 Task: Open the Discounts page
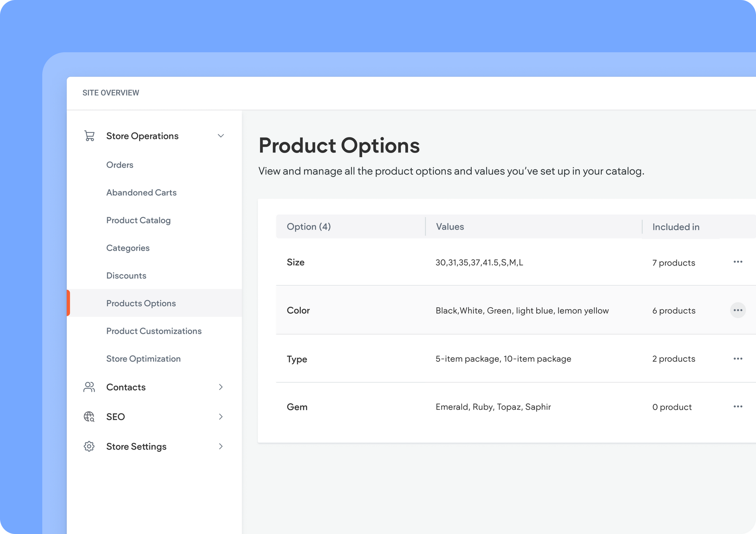pyautogui.click(x=126, y=275)
